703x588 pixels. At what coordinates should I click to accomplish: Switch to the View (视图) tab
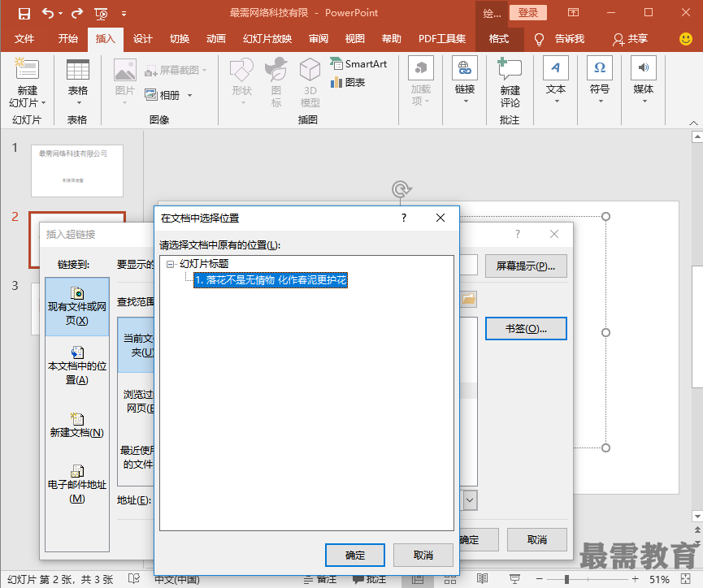click(x=354, y=39)
